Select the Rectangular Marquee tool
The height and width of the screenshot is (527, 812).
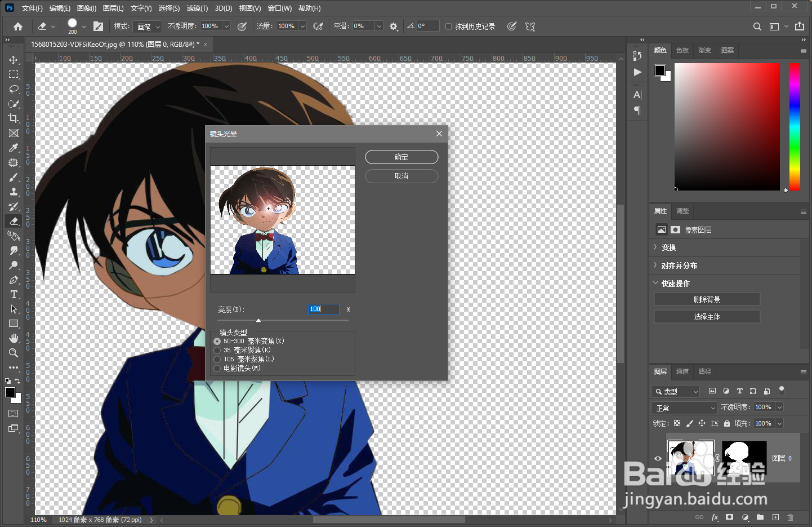click(x=14, y=74)
